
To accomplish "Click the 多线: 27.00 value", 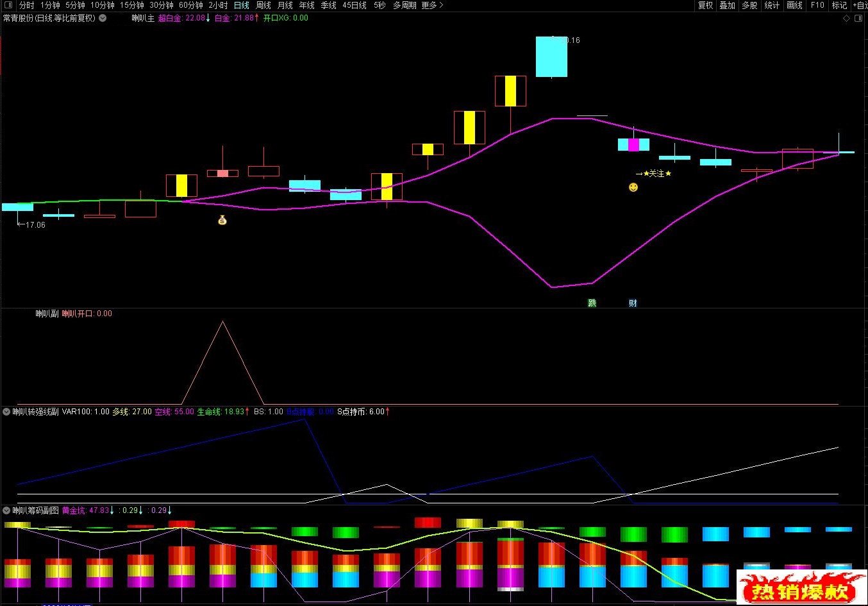I will 132,412.
